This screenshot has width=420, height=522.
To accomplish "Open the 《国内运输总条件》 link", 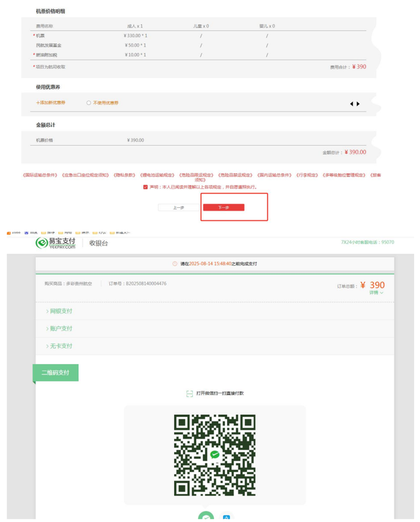I will pyautogui.click(x=274, y=175).
